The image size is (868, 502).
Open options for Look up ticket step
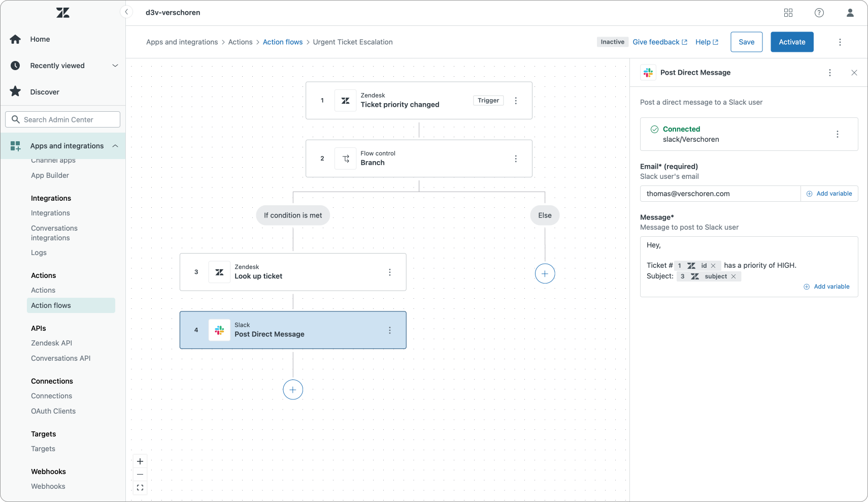[390, 272]
